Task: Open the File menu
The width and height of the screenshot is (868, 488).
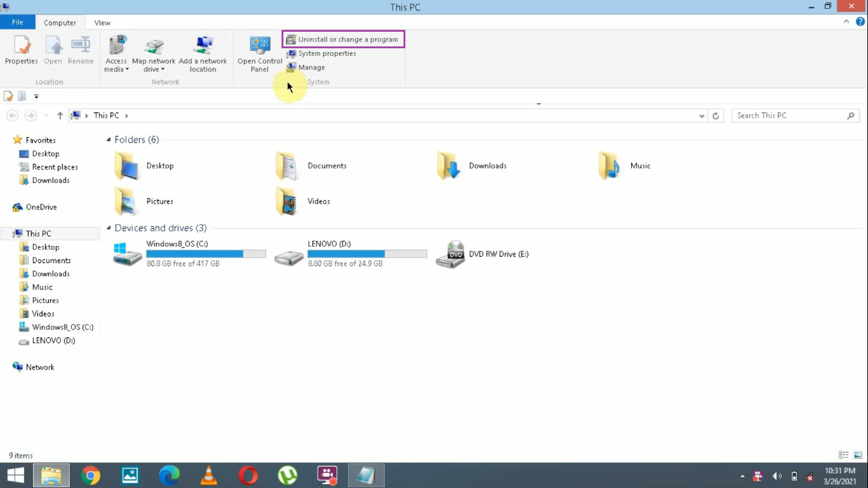Action: click(x=17, y=22)
